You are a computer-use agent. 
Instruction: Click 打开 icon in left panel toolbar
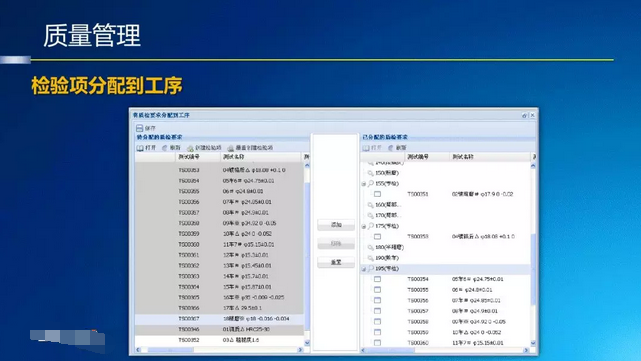tap(140, 148)
